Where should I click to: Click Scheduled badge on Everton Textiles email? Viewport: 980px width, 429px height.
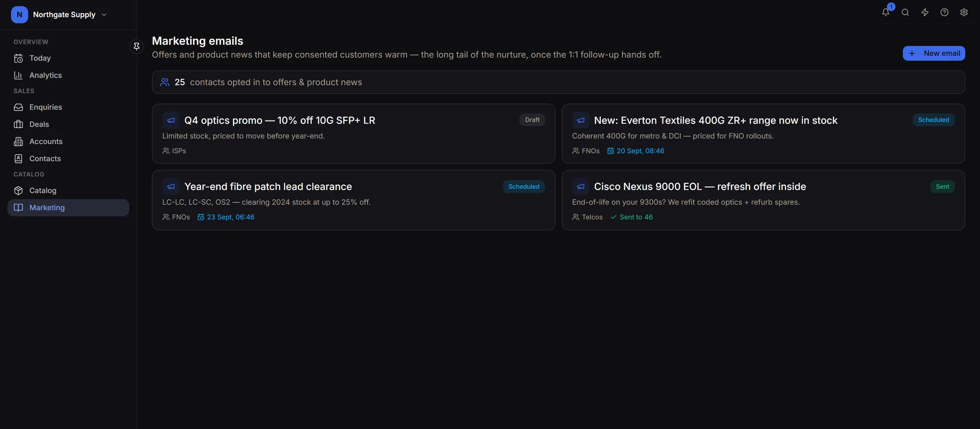[x=933, y=120]
